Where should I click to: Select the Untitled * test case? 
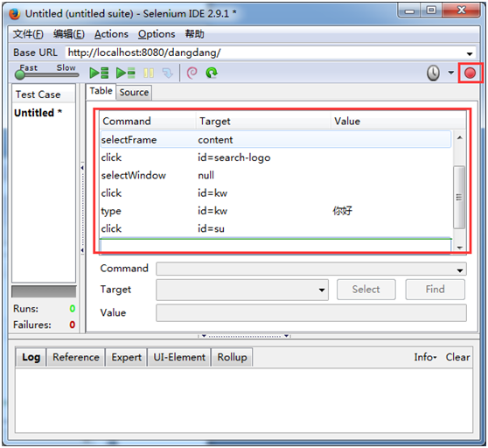pyautogui.click(x=38, y=113)
